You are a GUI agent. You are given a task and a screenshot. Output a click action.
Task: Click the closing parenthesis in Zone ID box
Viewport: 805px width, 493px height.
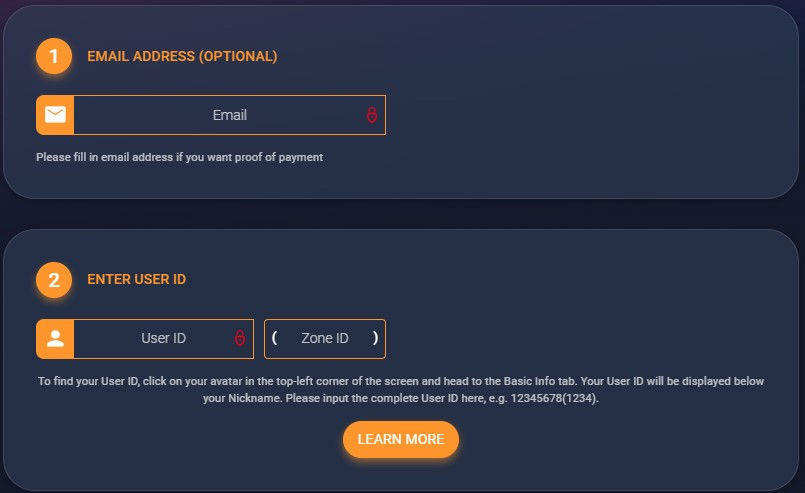(x=375, y=338)
